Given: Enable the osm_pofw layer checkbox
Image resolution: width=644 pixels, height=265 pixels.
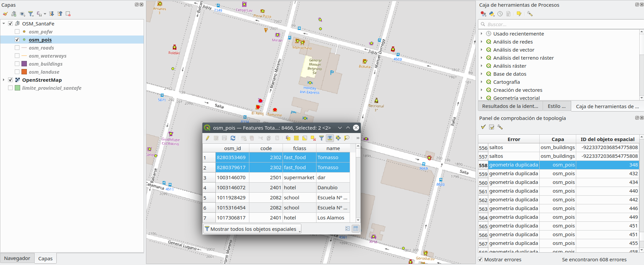Looking at the screenshot, I should pos(17,31).
